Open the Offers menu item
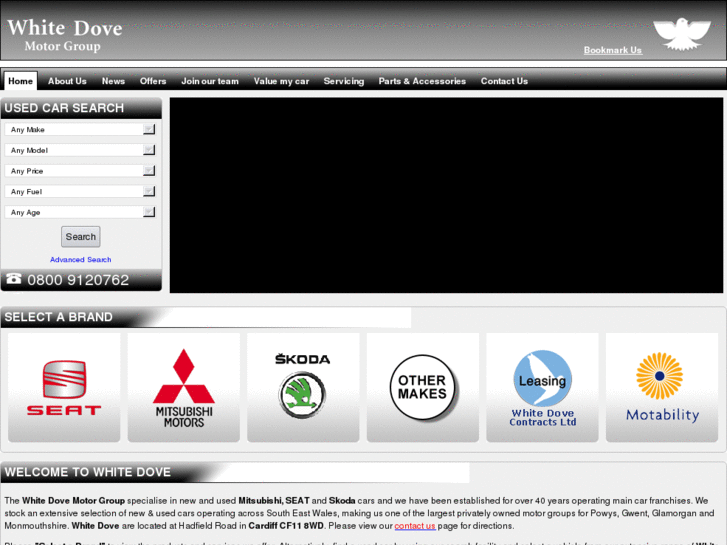This screenshot has height=545, width=727. coord(153,81)
